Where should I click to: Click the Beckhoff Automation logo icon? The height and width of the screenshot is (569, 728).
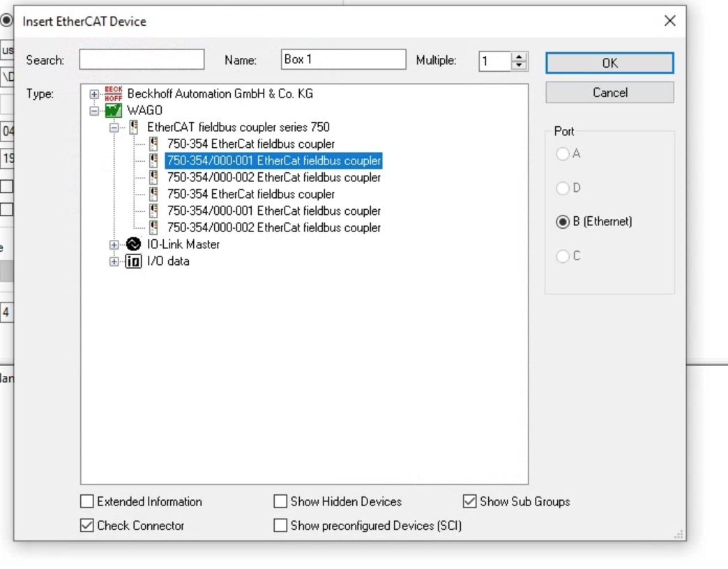tap(113, 93)
